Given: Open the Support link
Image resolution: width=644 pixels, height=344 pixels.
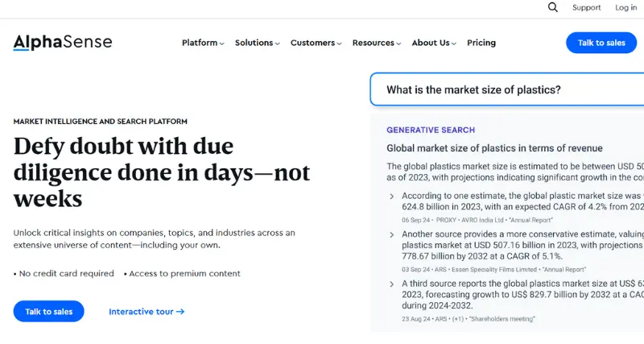Looking at the screenshot, I should pyautogui.click(x=586, y=8).
